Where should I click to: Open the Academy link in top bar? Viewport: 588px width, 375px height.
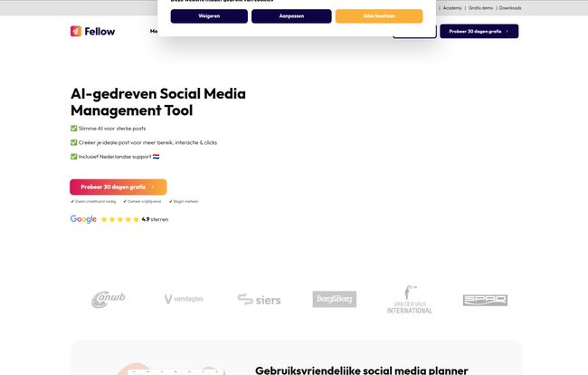452,8
